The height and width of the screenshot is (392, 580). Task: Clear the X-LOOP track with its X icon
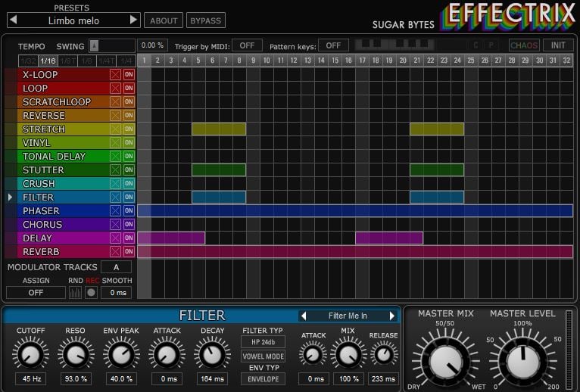[x=115, y=75]
